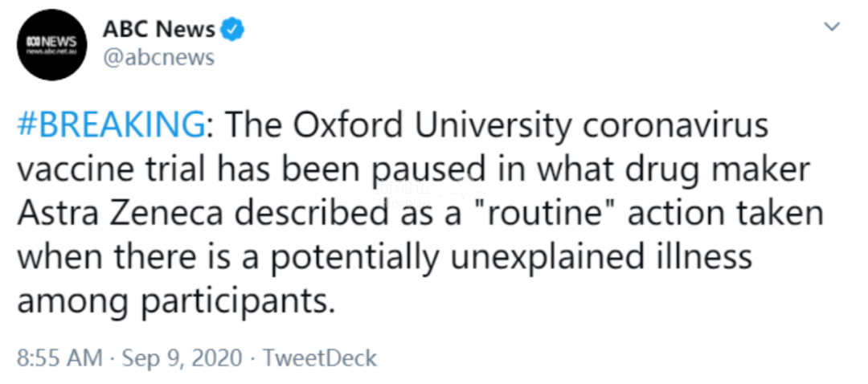Open the #BREAKING hashtag
868x384 pixels.
[x=111, y=126]
